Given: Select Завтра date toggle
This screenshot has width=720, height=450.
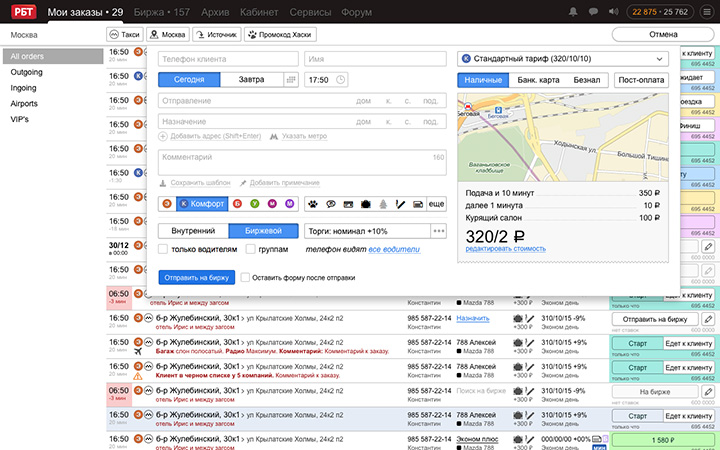Looking at the screenshot, I should [251, 79].
